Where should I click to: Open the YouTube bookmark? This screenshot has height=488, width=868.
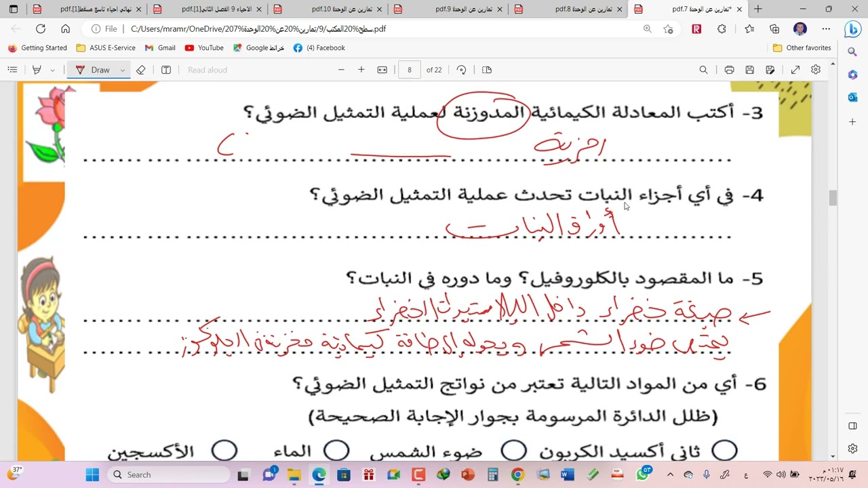tap(204, 48)
